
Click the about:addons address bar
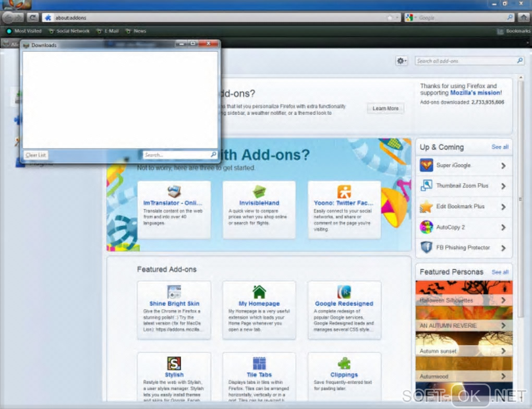(x=221, y=18)
